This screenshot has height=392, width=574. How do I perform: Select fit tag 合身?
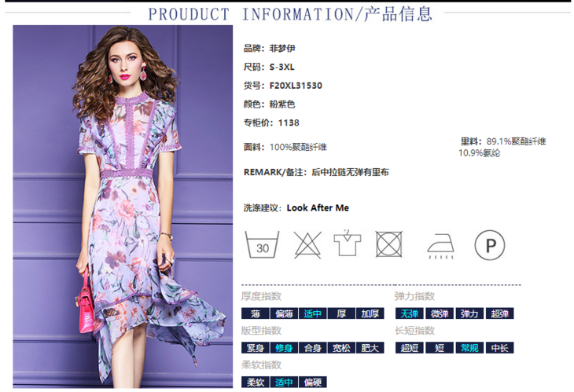(x=312, y=348)
